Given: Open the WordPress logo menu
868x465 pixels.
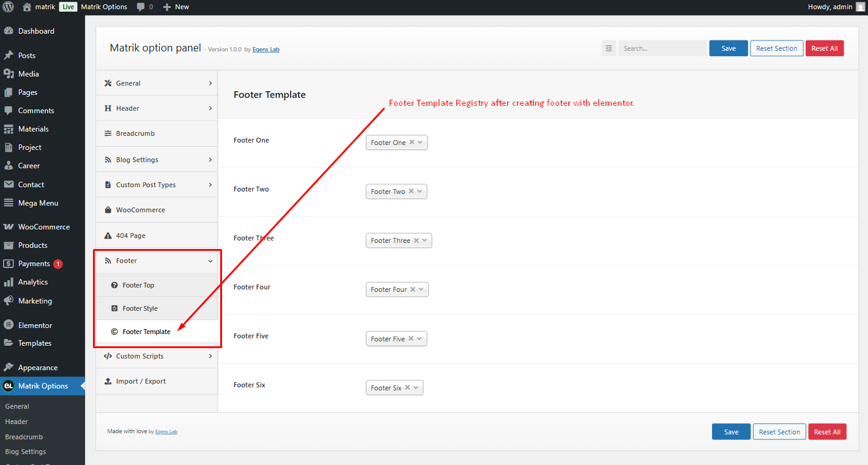Looking at the screenshot, I should pos(8,7).
